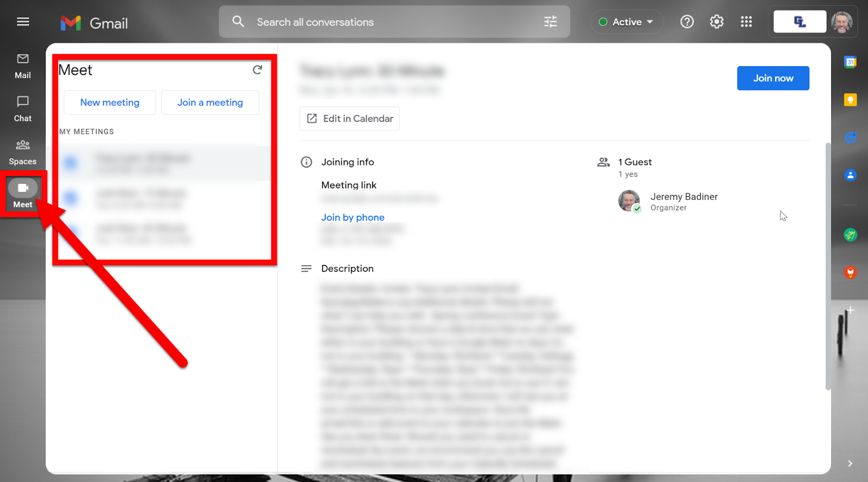Click the guests people icon
868x482 pixels.
point(603,162)
